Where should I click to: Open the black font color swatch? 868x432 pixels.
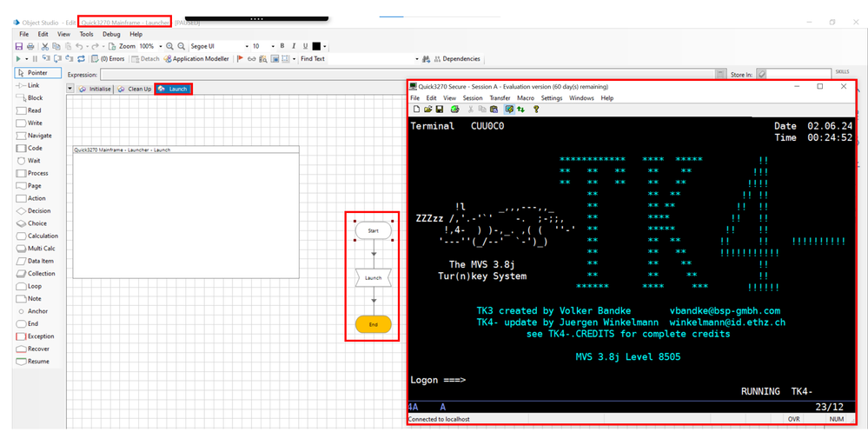[x=316, y=46]
